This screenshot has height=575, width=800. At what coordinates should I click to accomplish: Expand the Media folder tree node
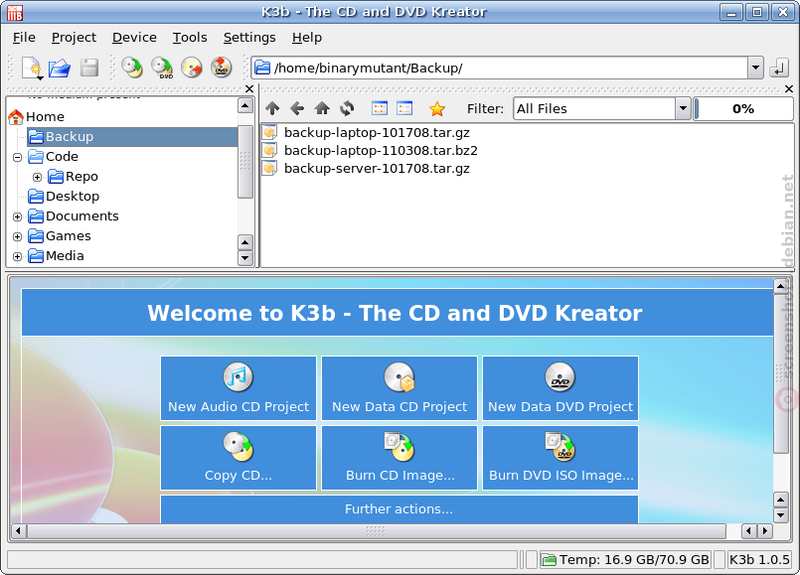tap(17, 257)
